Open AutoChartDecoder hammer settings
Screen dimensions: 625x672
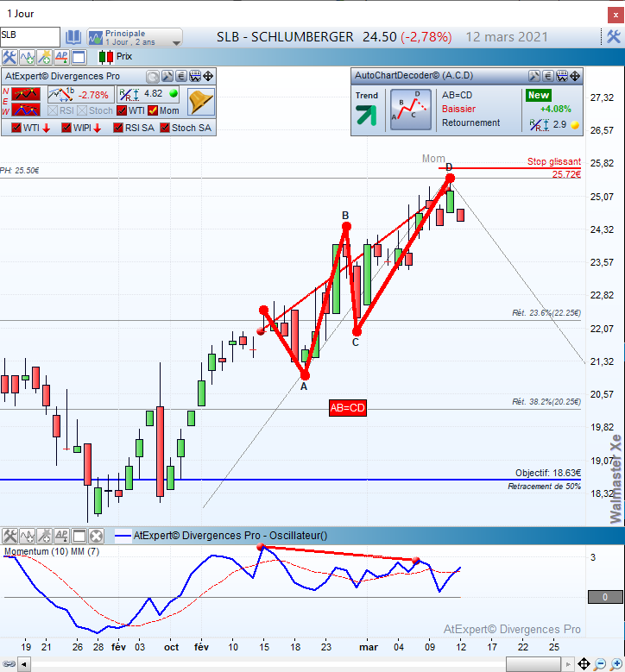pos(533,76)
